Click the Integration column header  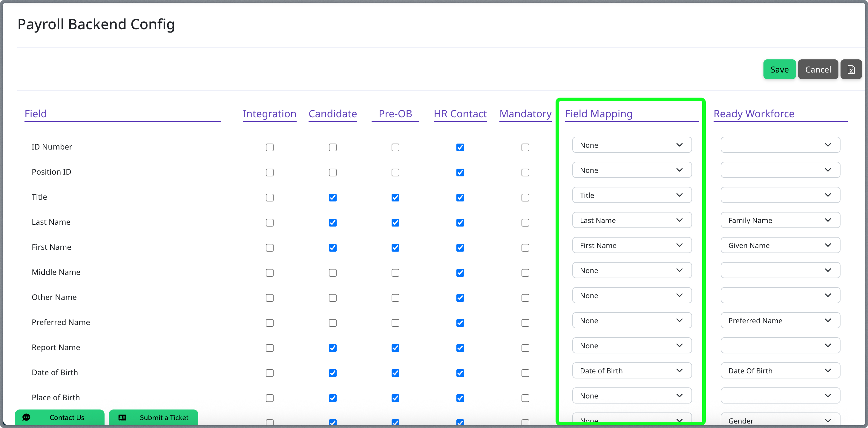coord(269,113)
